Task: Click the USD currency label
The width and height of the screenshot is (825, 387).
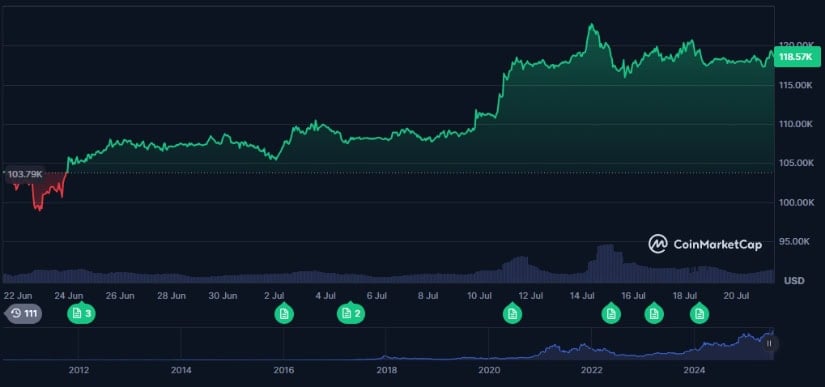Action: tap(794, 281)
